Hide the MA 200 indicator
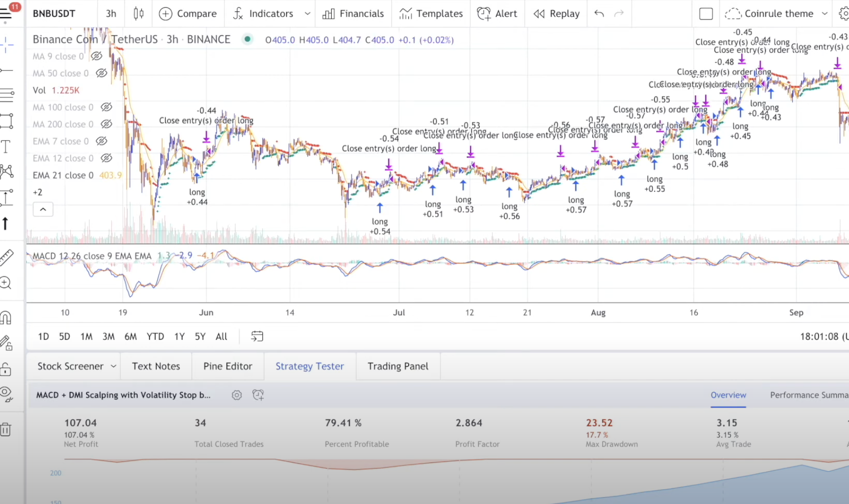This screenshot has height=504, width=849. click(x=106, y=124)
